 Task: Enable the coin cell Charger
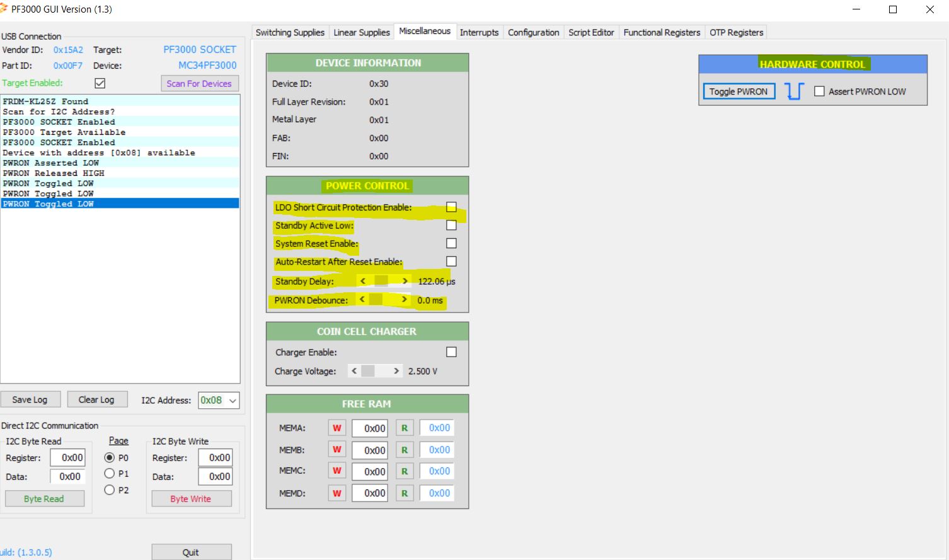[451, 351]
